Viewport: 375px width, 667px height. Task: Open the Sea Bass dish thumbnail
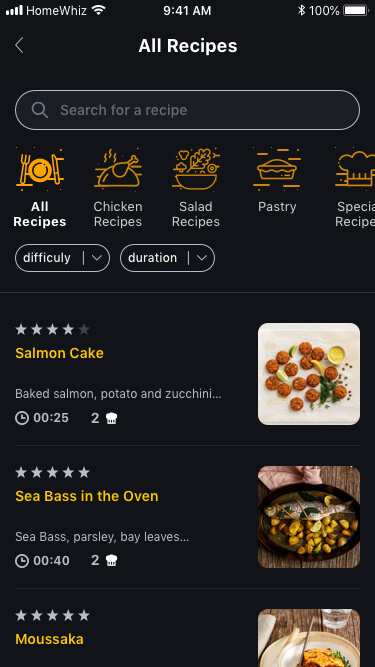coord(309,517)
